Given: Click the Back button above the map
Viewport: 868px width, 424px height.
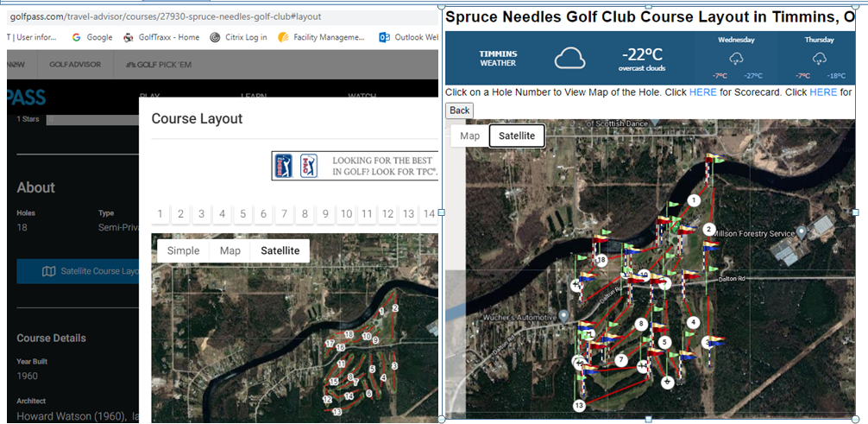Looking at the screenshot, I should [x=460, y=111].
